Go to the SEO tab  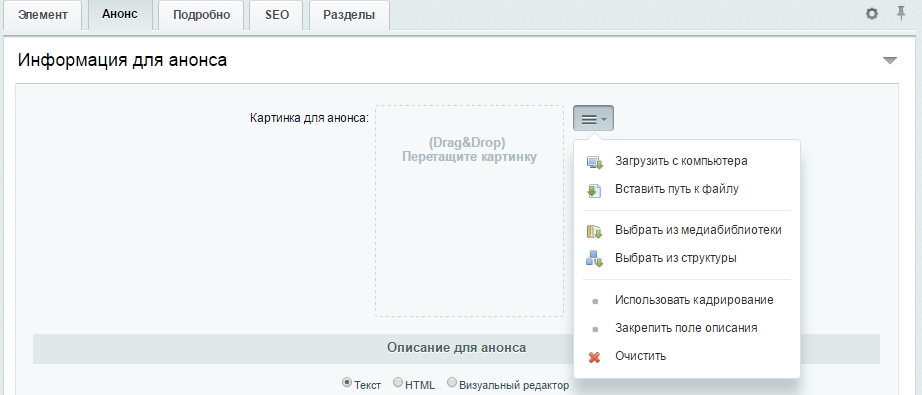(276, 15)
